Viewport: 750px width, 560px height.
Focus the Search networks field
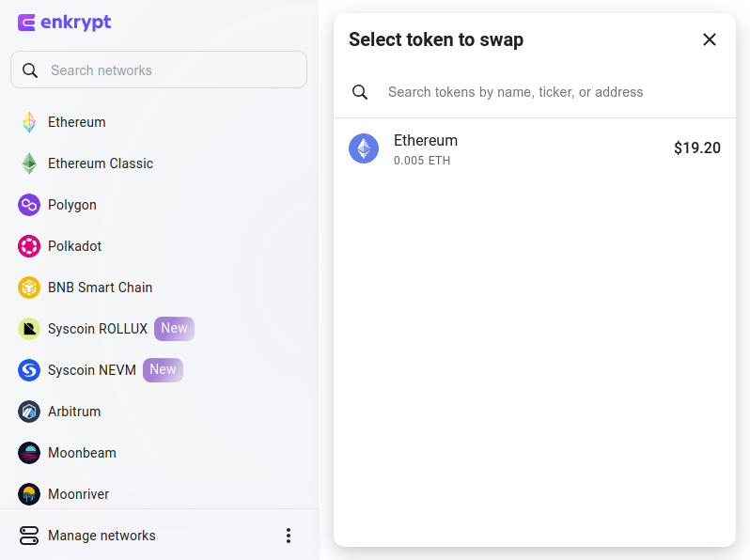point(159,70)
